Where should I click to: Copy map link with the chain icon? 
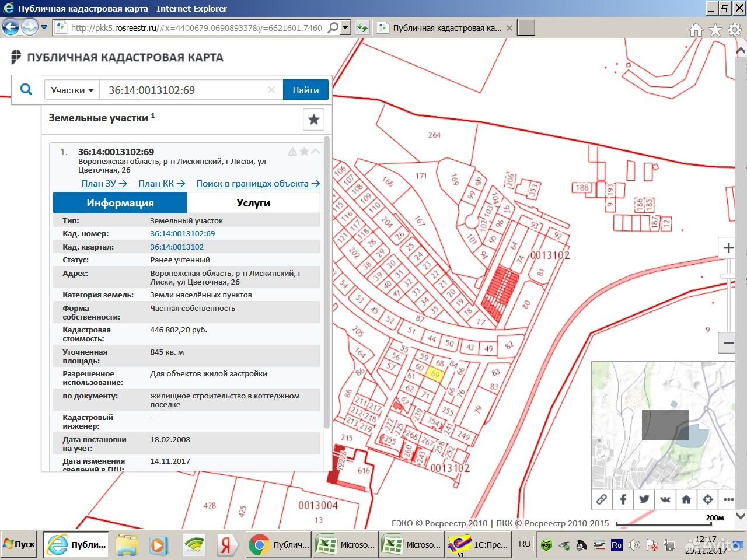(602, 499)
